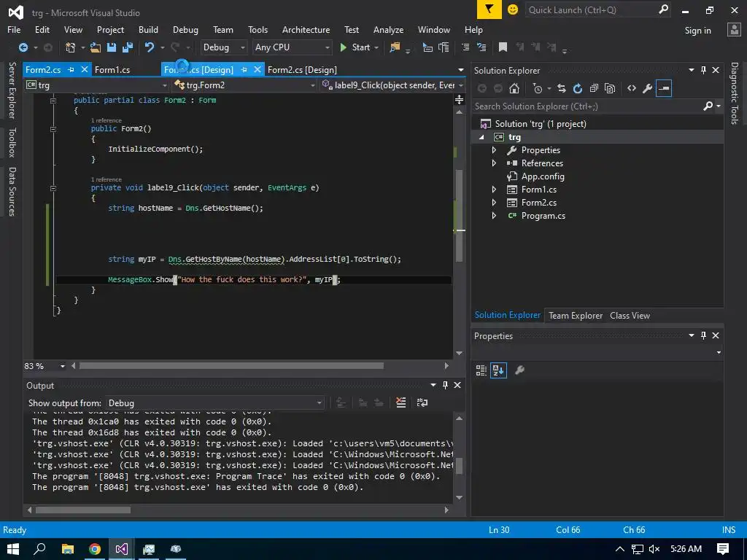This screenshot has height=560, width=747.
Task: Undo last action with undo arrow
Action: [150, 47]
